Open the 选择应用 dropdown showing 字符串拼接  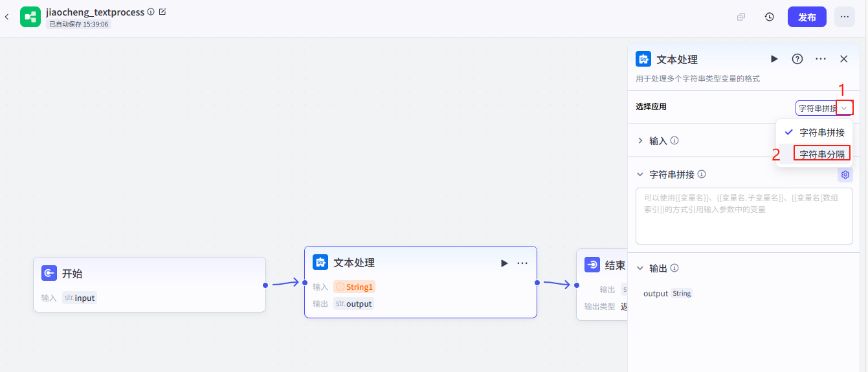coord(824,108)
